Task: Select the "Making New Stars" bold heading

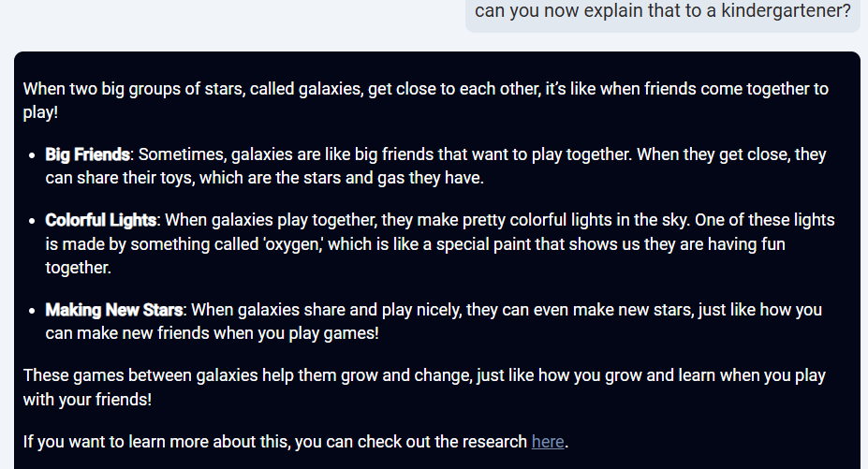Action: (x=114, y=310)
